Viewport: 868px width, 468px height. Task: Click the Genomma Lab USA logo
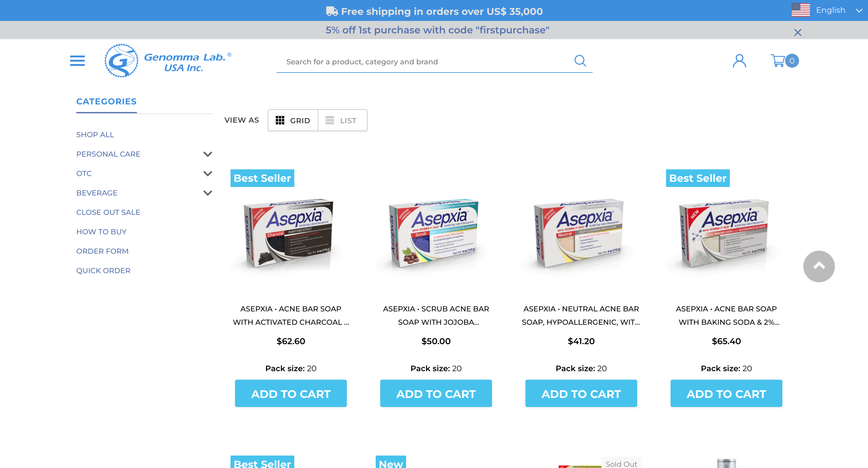[x=168, y=61]
